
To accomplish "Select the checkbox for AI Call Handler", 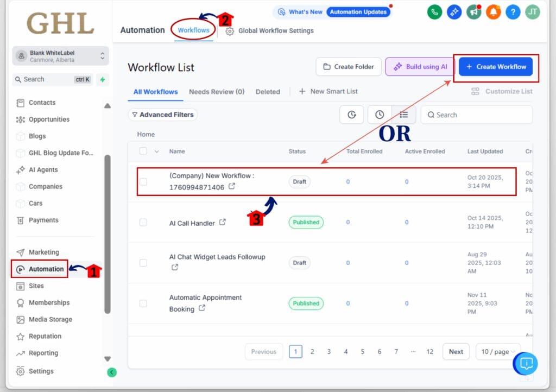I will [x=144, y=223].
